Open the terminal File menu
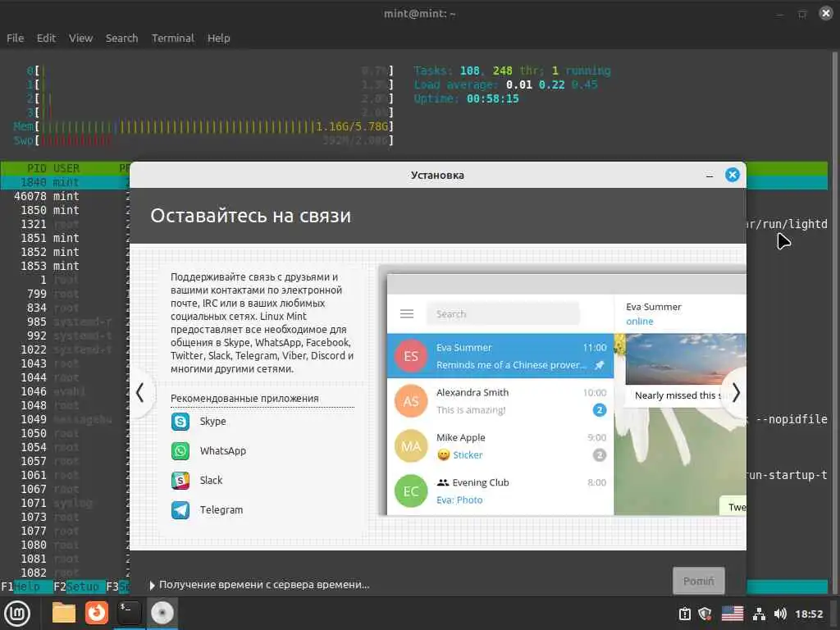840x630 pixels. (15, 38)
